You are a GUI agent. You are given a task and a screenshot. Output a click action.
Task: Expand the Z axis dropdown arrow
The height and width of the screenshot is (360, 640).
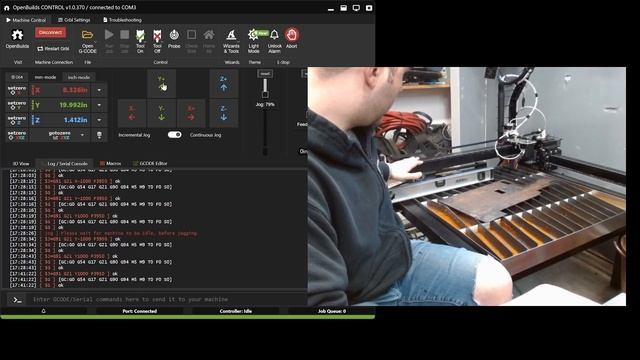pos(99,120)
